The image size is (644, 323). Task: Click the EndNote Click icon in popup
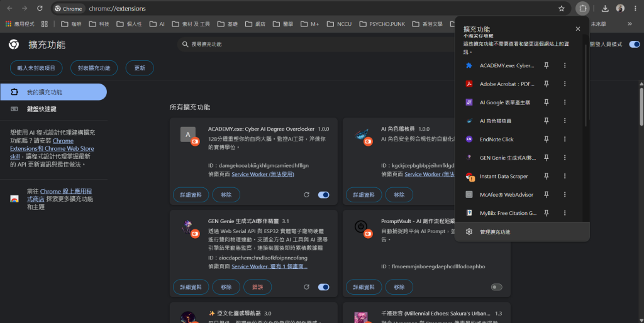[469, 139]
